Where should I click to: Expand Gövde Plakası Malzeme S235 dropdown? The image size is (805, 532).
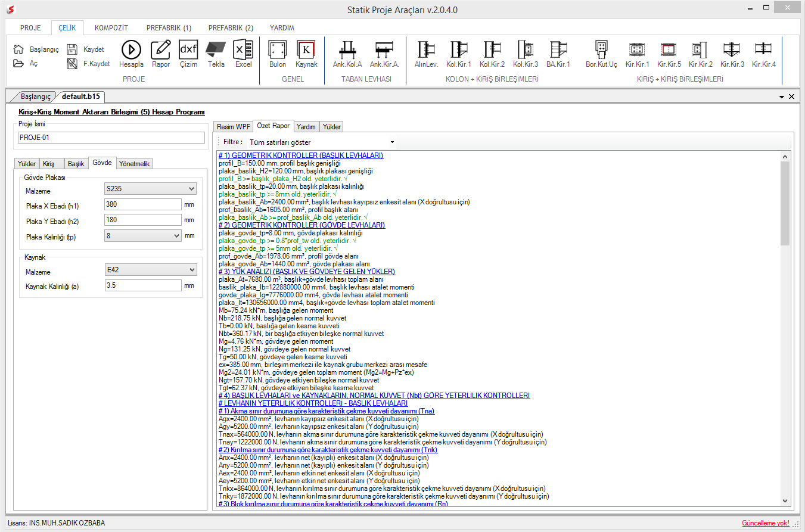click(x=150, y=189)
